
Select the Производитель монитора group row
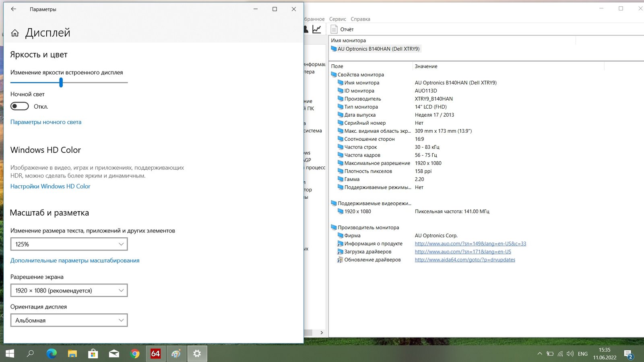tap(365, 227)
